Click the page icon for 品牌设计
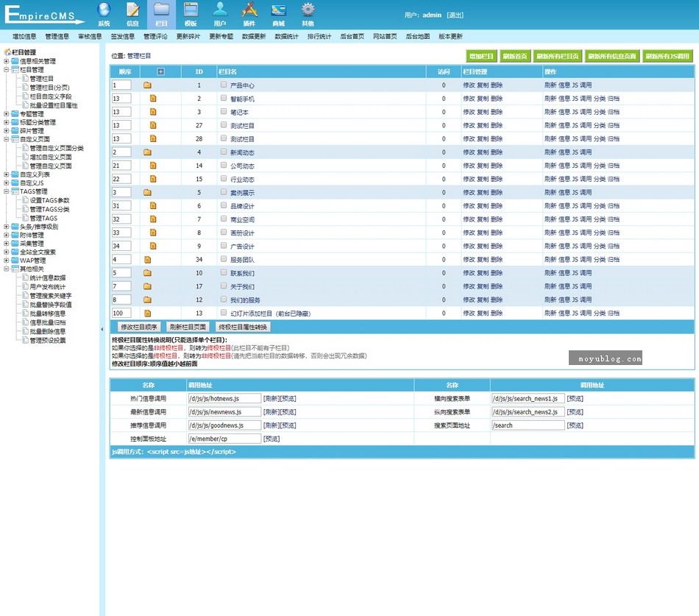 point(153,205)
